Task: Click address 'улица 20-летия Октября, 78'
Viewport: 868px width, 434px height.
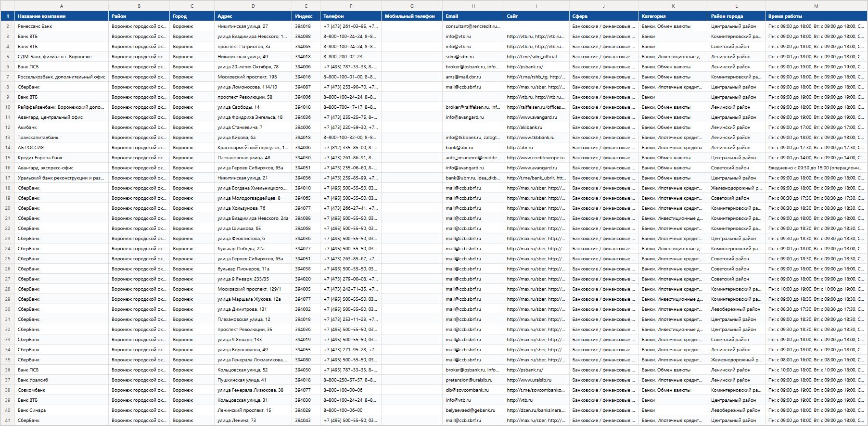Action: point(253,67)
